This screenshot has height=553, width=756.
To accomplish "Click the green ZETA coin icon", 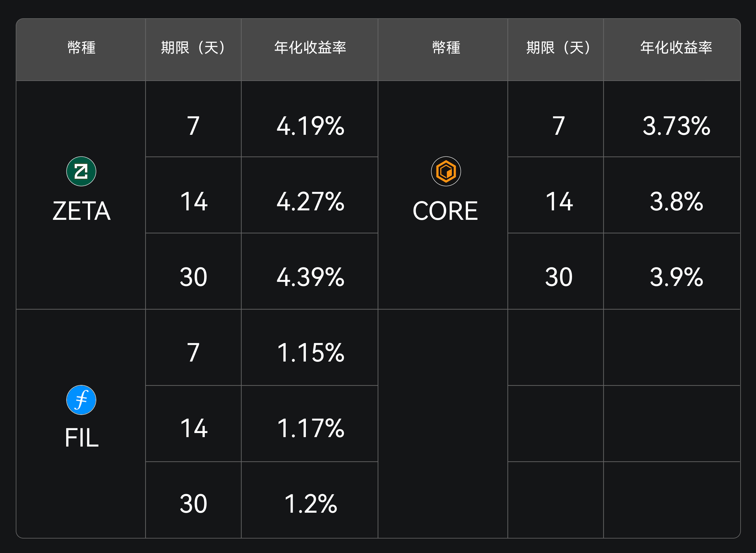I will 81,171.
